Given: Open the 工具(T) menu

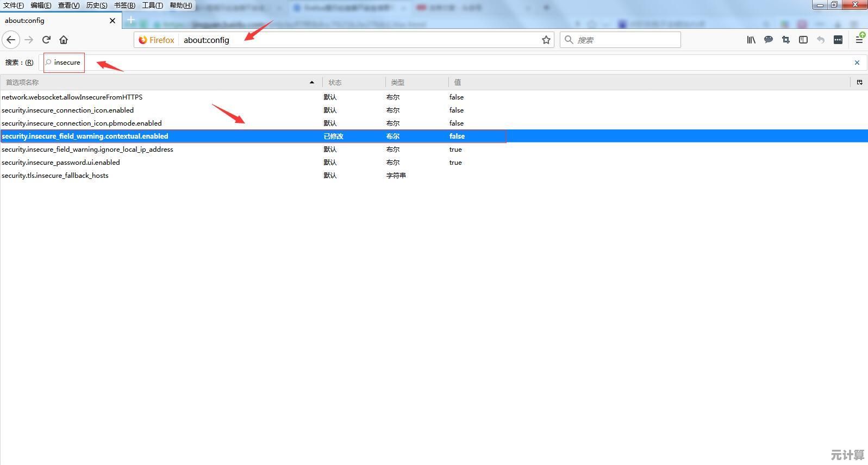Looking at the screenshot, I should (x=152, y=5).
